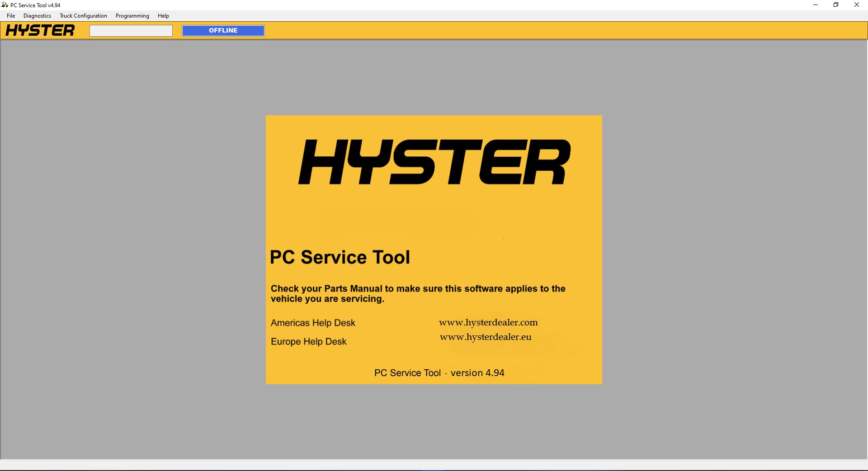Click the forklift icon in the title bar
Image resolution: width=868 pixels, height=471 pixels.
5,5
